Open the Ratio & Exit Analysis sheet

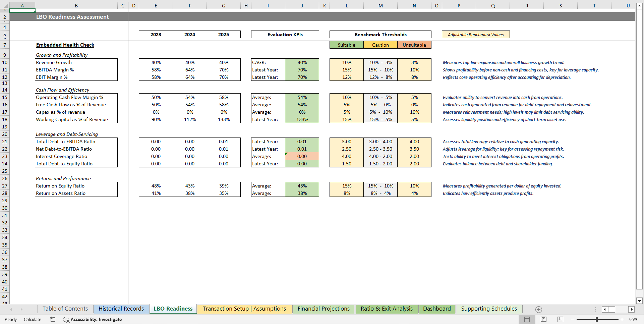click(x=386, y=309)
